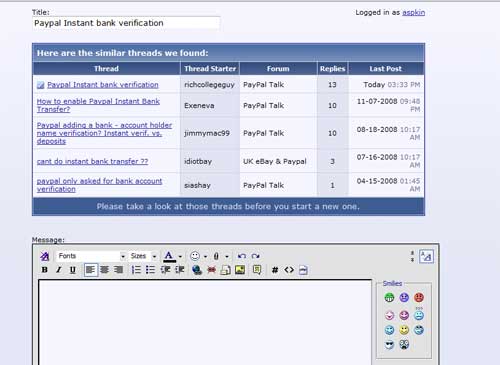
Task: Click thread starter 'idiotbay'
Action: coord(198,161)
